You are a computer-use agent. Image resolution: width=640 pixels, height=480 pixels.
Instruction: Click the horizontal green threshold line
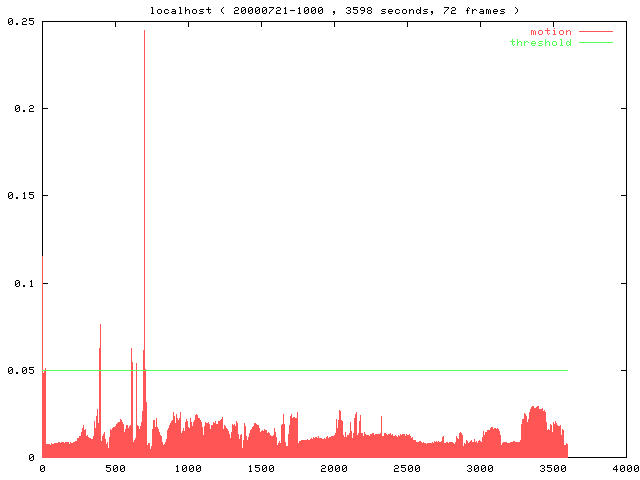pos(350,370)
